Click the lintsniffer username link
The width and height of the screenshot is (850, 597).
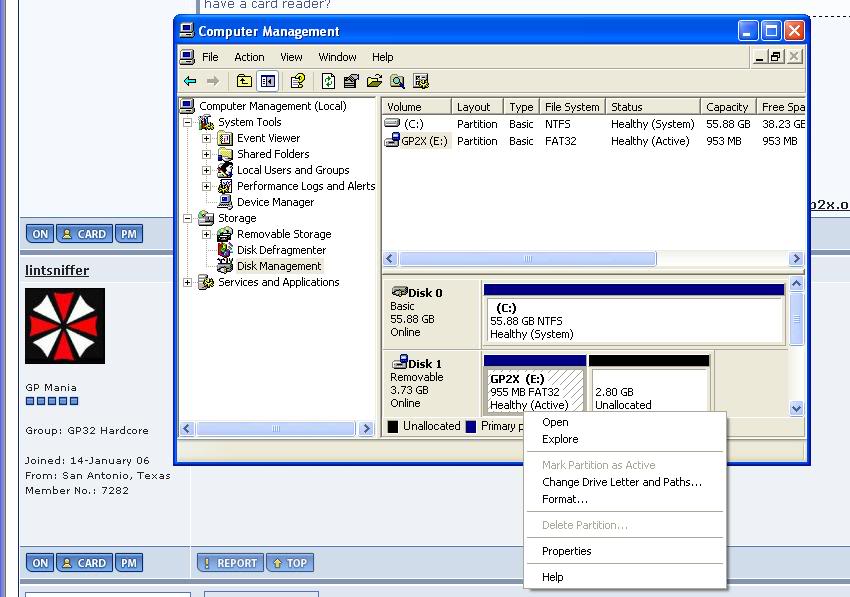[57, 270]
